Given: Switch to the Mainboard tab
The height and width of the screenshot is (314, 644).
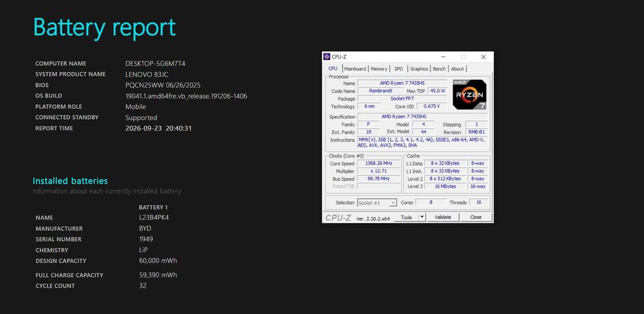Looking at the screenshot, I should [x=355, y=69].
